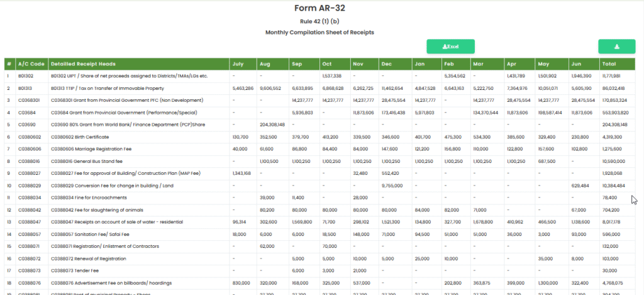Click the C0388076 Advertisement Fee on billboards label
Image resolution: width=644 pixels, height=295 pixels.
tap(104, 283)
